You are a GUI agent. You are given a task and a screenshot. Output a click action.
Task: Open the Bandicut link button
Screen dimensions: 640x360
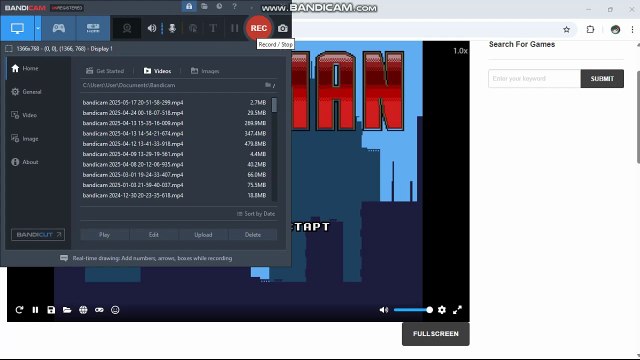click(38, 235)
